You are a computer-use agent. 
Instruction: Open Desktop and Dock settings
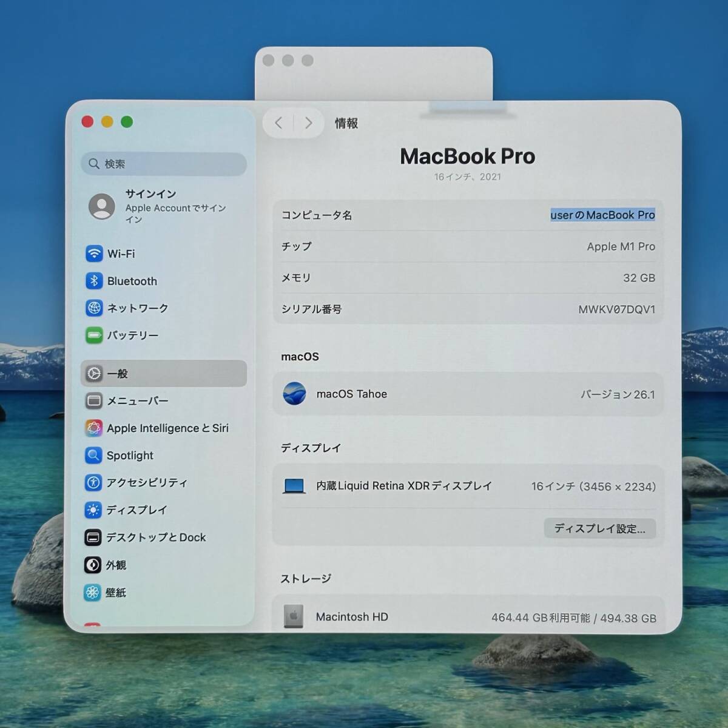pyautogui.click(x=156, y=538)
